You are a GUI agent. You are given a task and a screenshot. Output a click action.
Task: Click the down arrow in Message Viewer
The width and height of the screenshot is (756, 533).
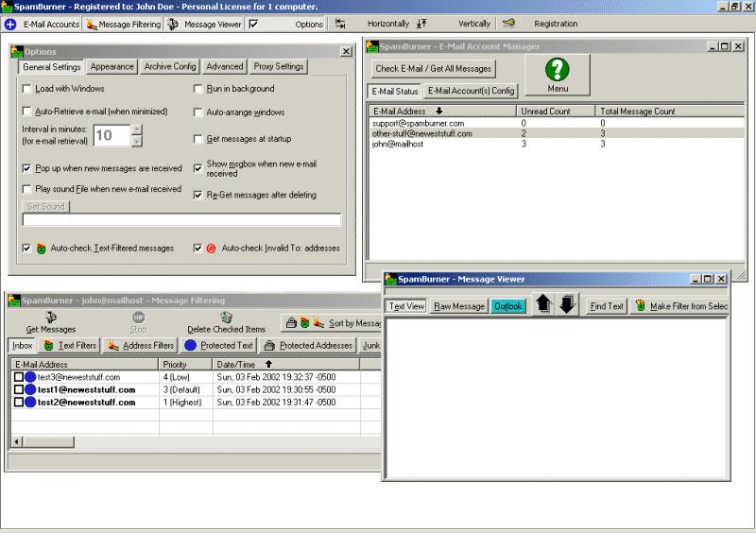coord(567,304)
